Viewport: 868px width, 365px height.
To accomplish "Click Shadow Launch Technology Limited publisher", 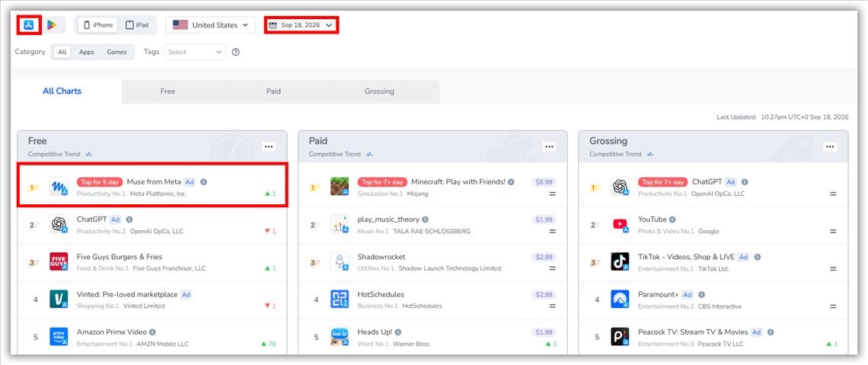I will [450, 269].
